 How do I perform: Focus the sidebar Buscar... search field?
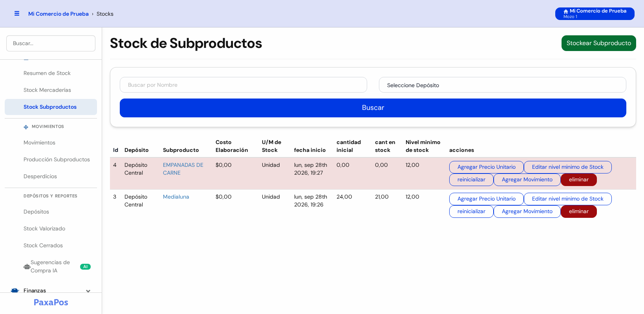[51, 43]
